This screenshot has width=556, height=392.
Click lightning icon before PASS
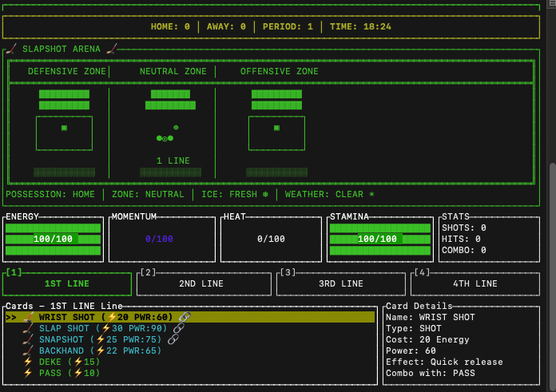28,373
